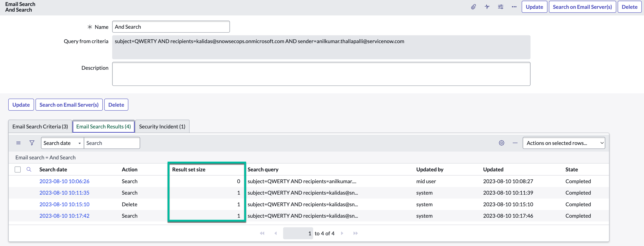Sort by the Search date column header
The height and width of the screenshot is (246, 644).
pos(53,169)
